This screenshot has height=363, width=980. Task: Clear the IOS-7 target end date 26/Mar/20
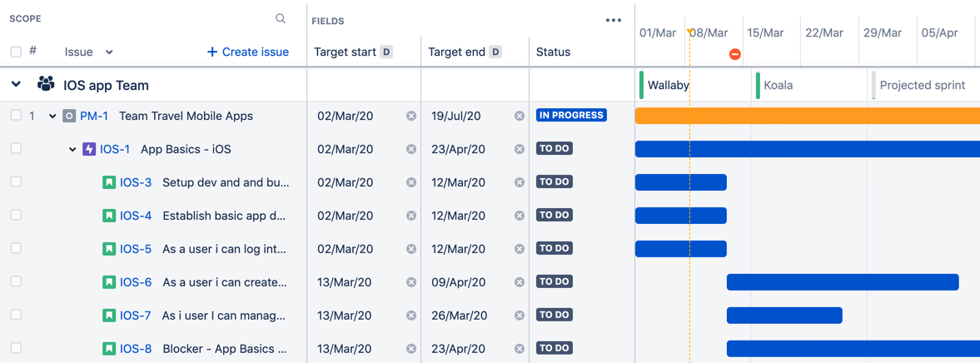[520, 316]
